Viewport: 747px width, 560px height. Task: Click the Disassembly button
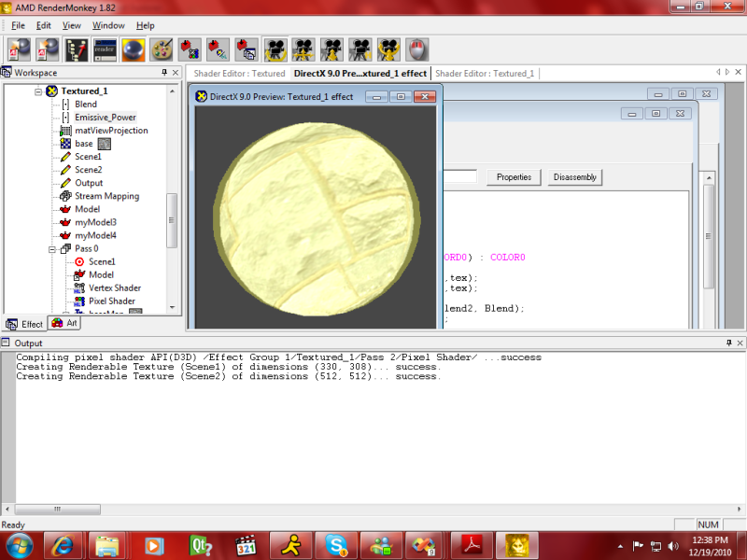[x=574, y=177]
